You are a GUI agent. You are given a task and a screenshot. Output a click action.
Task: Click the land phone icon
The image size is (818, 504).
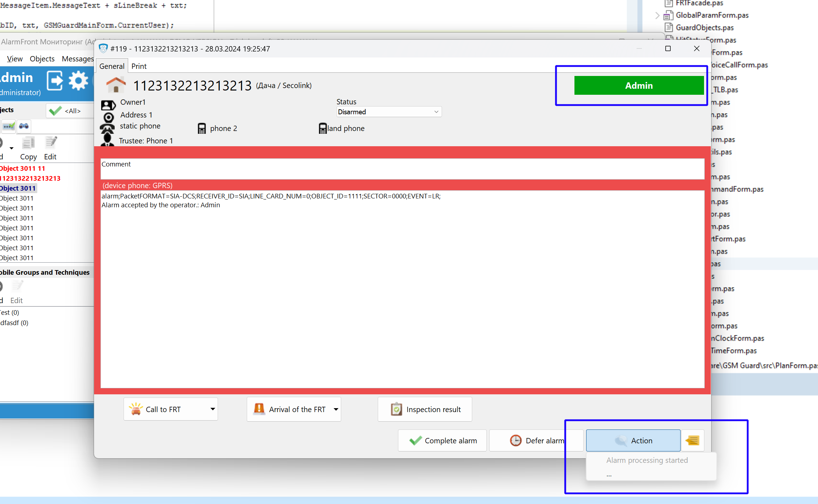[322, 128]
